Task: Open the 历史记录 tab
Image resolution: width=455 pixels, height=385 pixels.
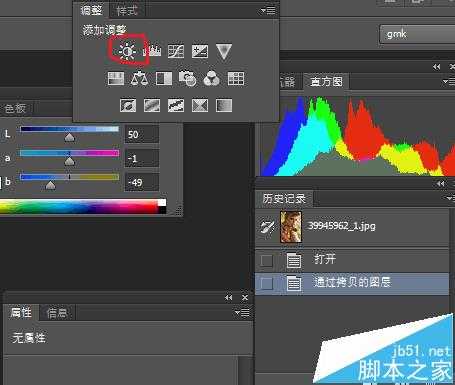Action: pos(284,199)
